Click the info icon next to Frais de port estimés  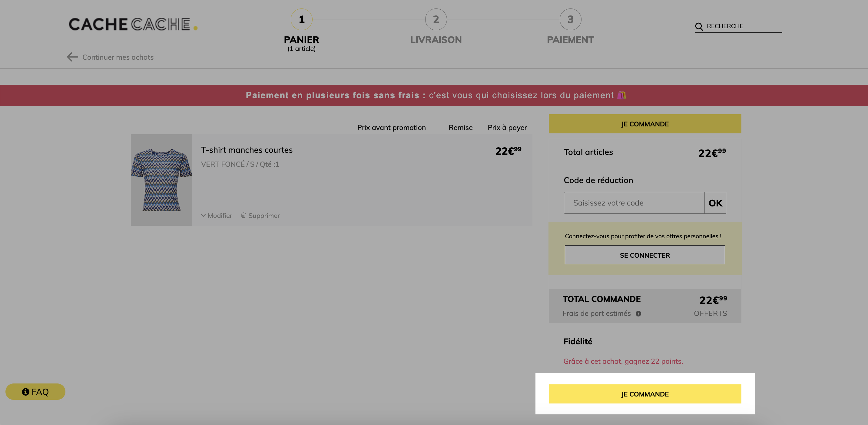(x=638, y=313)
